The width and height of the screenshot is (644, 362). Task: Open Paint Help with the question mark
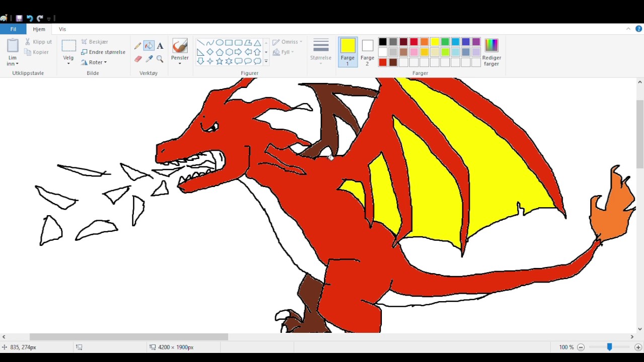[638, 29]
